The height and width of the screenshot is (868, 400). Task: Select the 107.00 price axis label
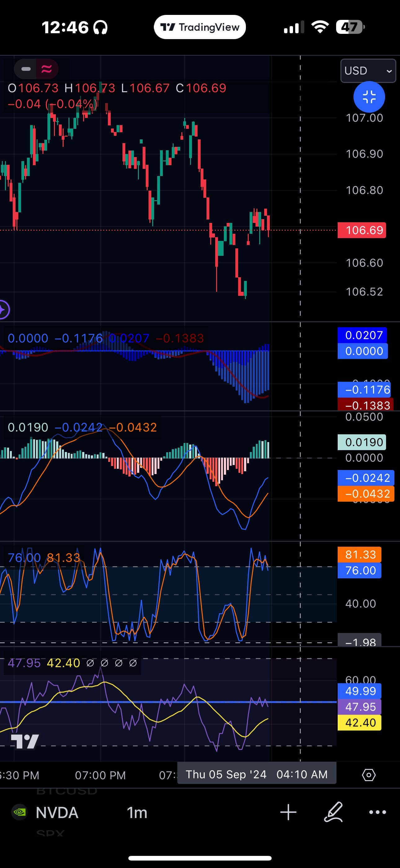364,118
